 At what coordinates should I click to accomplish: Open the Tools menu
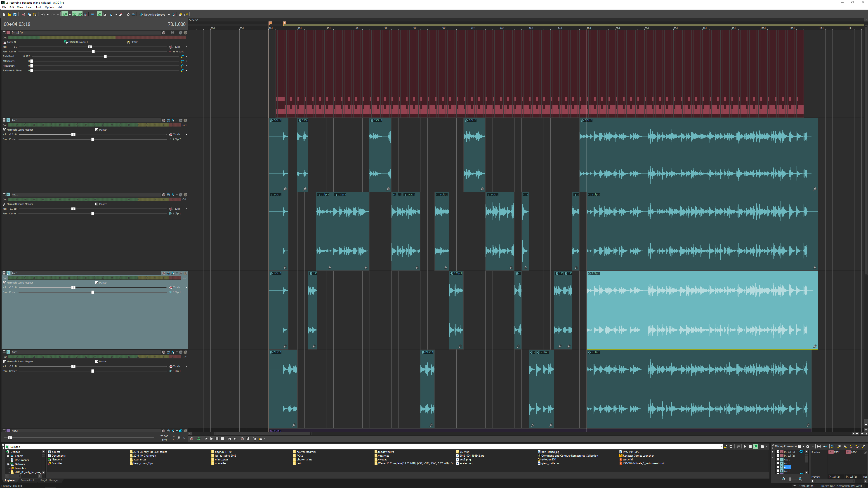[x=39, y=7]
